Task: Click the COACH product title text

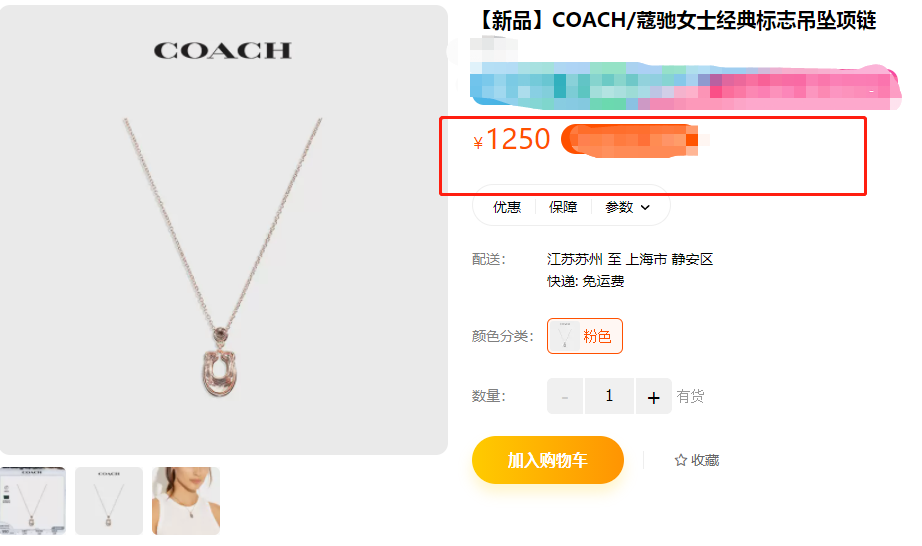Action: point(676,21)
